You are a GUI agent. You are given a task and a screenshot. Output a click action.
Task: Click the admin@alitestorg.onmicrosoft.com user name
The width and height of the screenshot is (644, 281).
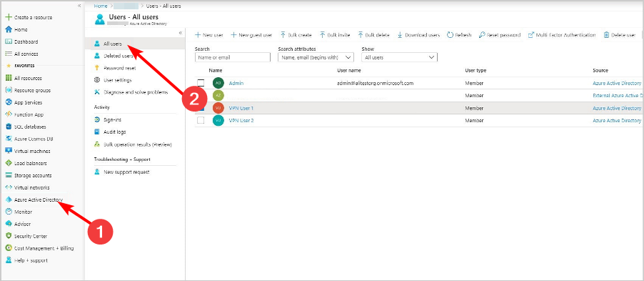tap(375, 83)
